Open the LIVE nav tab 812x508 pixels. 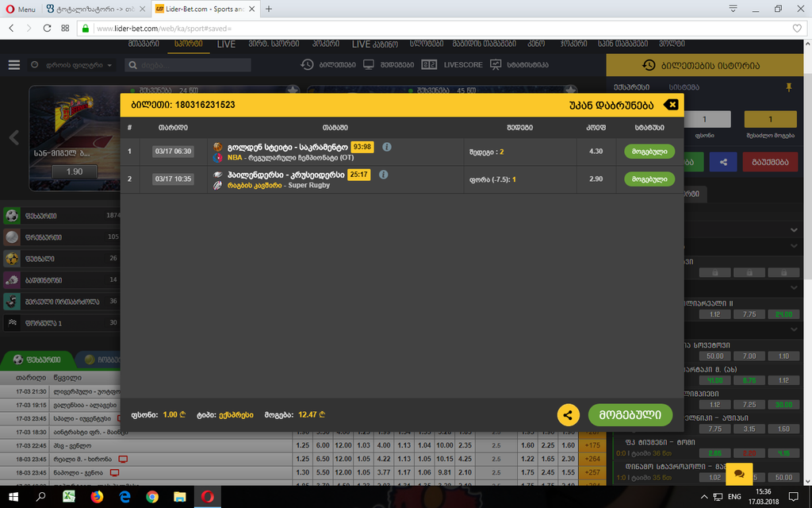point(226,44)
